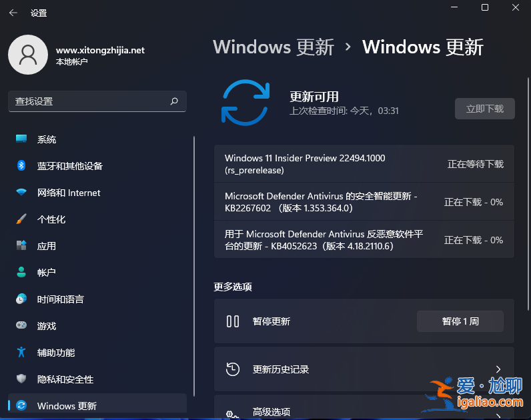Viewport: 531px width, 420px height.
Task: Click the 更新可用 heading
Action: 314,97
